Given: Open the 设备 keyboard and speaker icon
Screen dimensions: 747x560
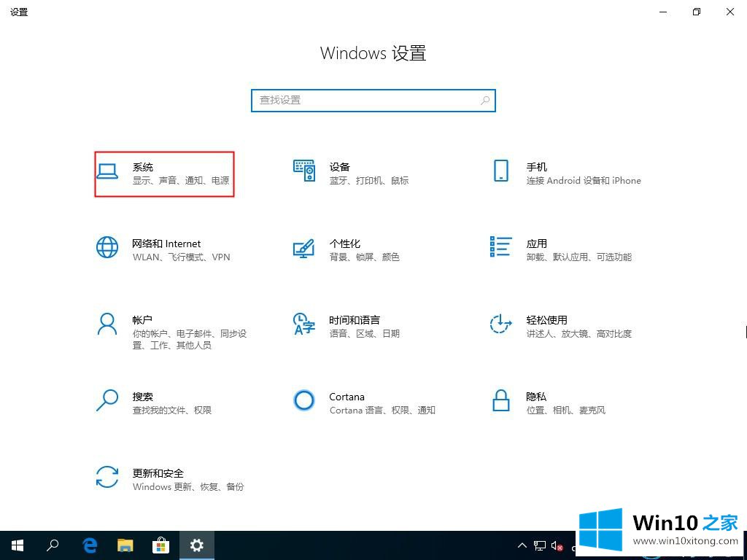Looking at the screenshot, I should pos(304,171).
